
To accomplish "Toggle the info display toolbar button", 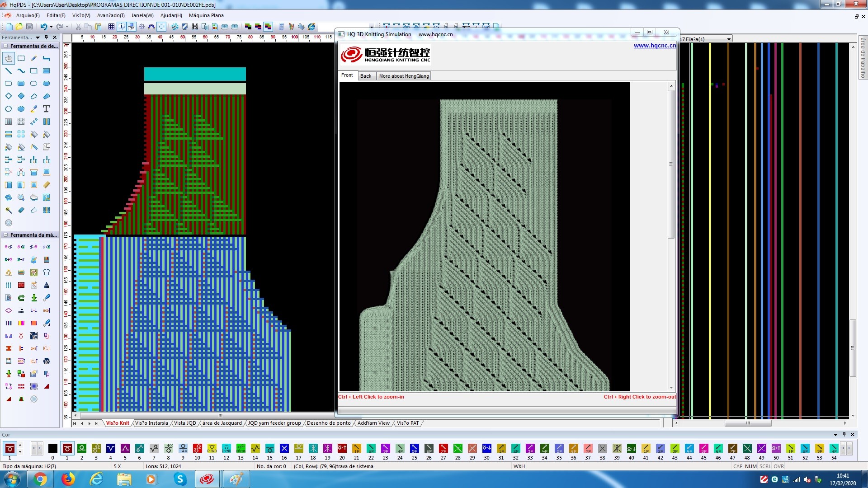I will 122,27.
